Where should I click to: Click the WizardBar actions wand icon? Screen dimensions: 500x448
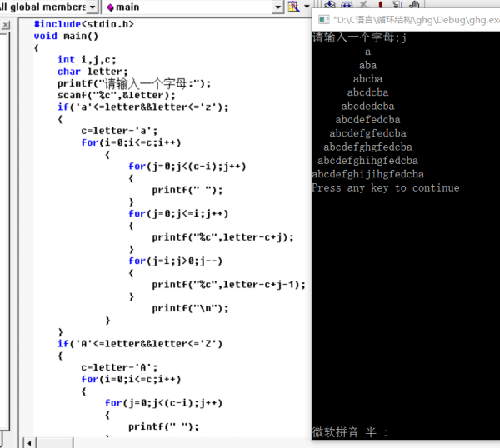pos(293,7)
